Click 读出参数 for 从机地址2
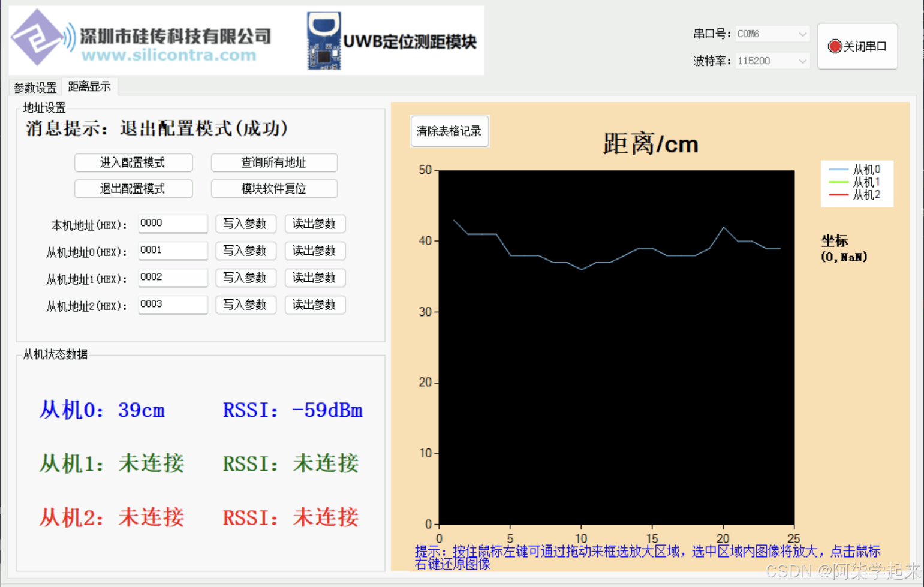The image size is (924, 587). click(315, 305)
